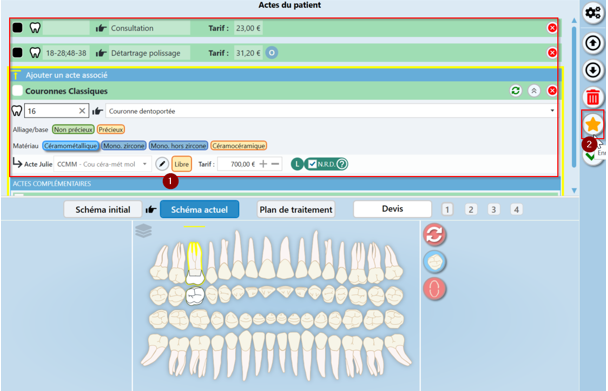Select devis number 2
The image size is (608, 391).
click(471, 209)
